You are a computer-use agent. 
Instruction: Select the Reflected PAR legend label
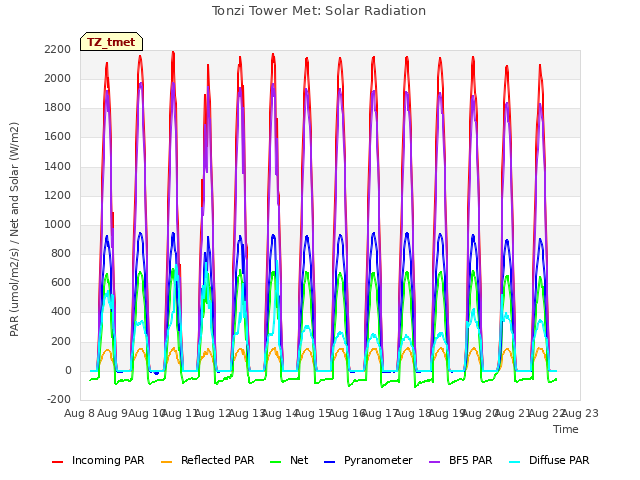(218, 460)
